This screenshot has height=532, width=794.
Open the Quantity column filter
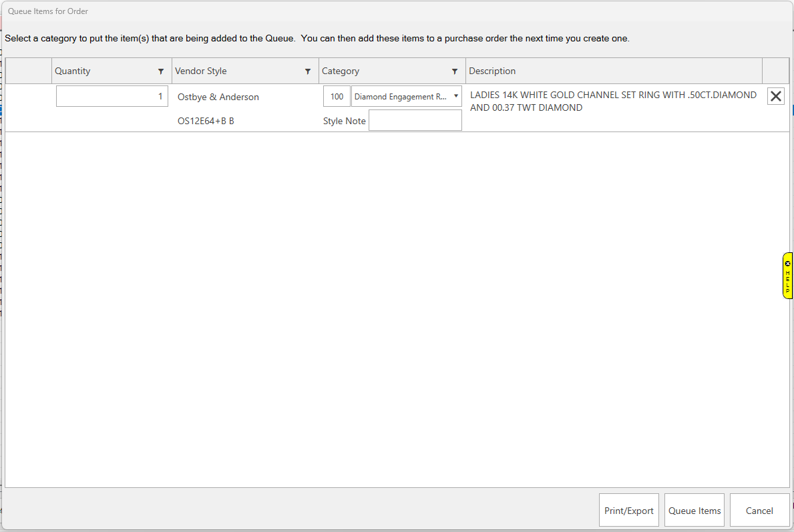161,71
